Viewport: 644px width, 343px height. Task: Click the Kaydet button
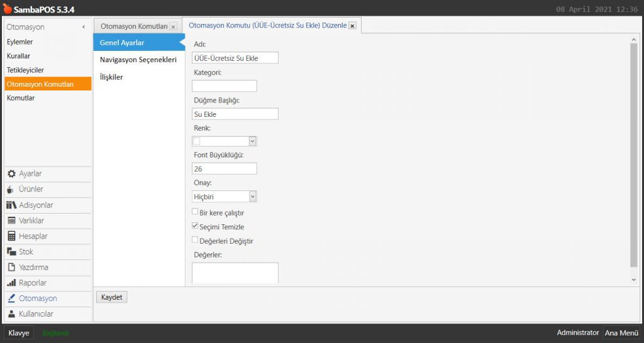click(x=111, y=297)
